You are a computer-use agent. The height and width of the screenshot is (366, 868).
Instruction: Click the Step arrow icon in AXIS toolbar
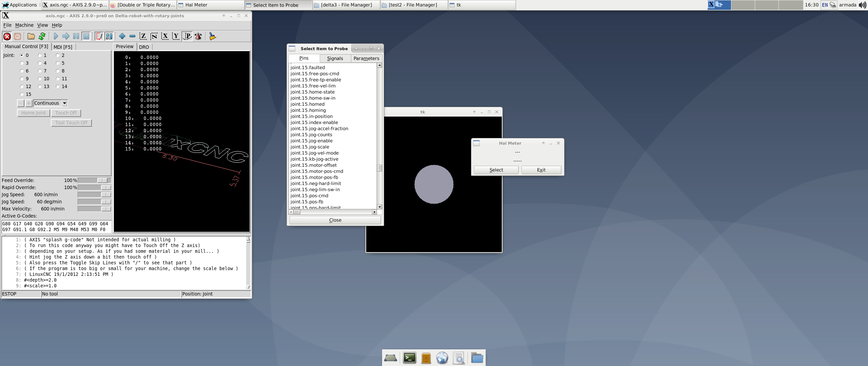66,36
